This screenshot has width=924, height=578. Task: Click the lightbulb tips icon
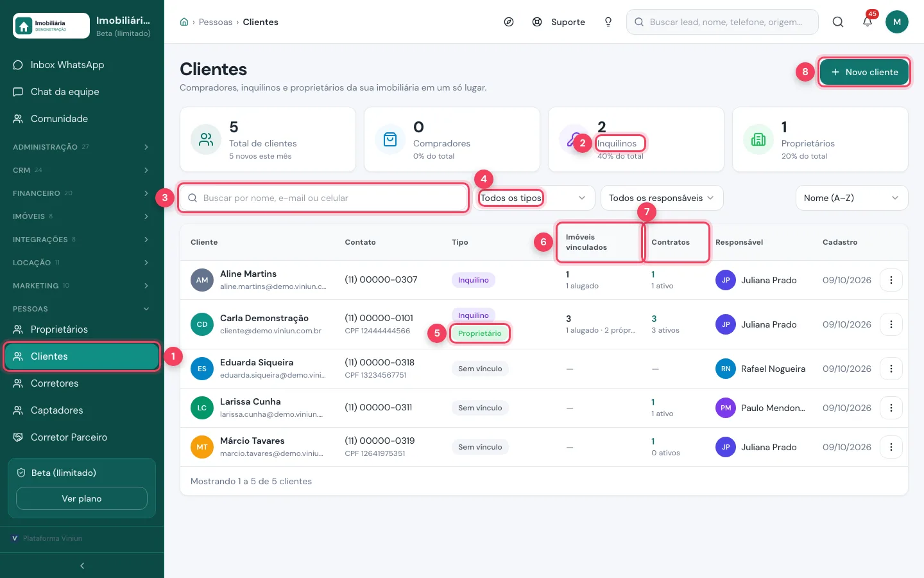coord(608,22)
